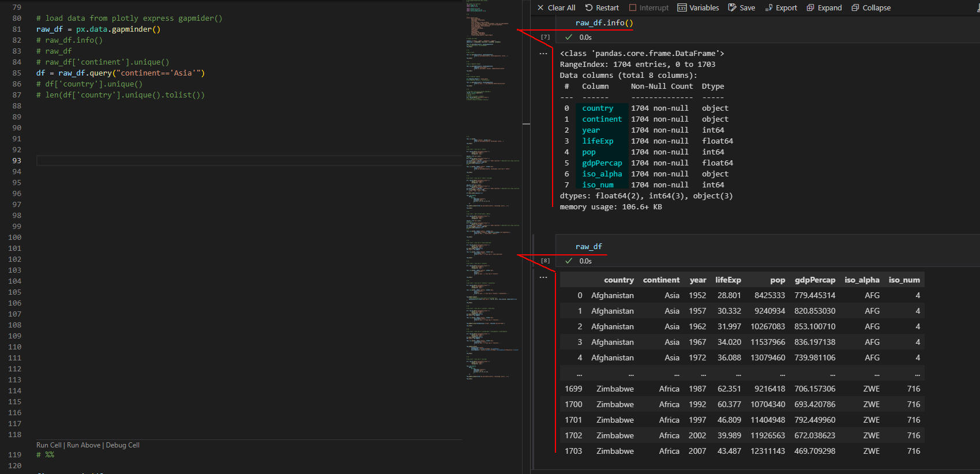The height and width of the screenshot is (474, 980).
Task: Click the Clear All X icon
Action: 540,7
